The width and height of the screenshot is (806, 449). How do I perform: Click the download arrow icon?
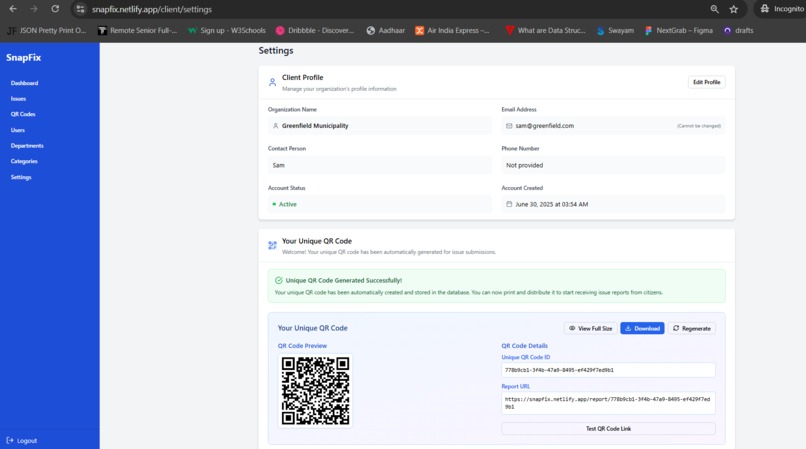tap(628, 328)
